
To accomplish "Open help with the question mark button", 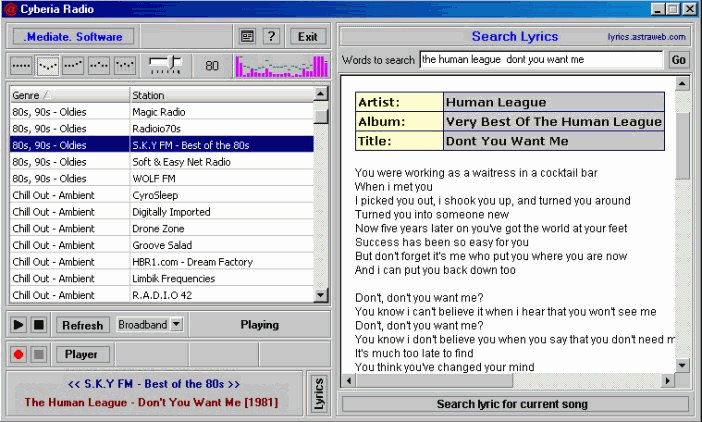I will 271,36.
